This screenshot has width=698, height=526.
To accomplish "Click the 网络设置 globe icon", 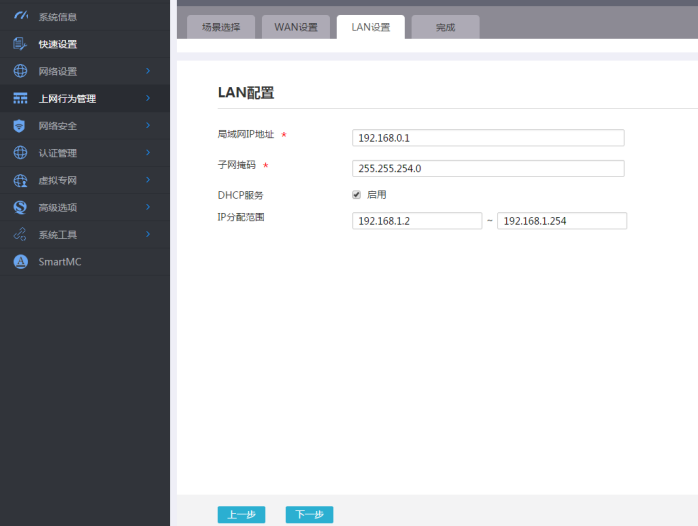I will 20,71.
